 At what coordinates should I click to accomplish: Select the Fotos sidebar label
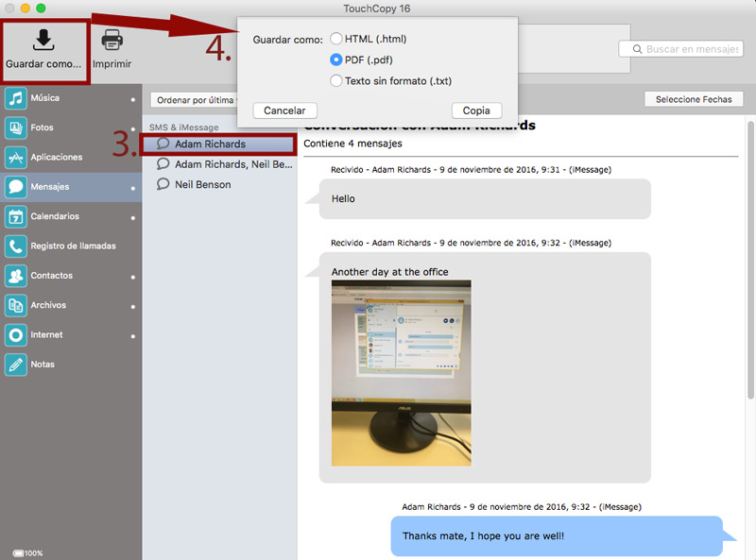tap(42, 127)
